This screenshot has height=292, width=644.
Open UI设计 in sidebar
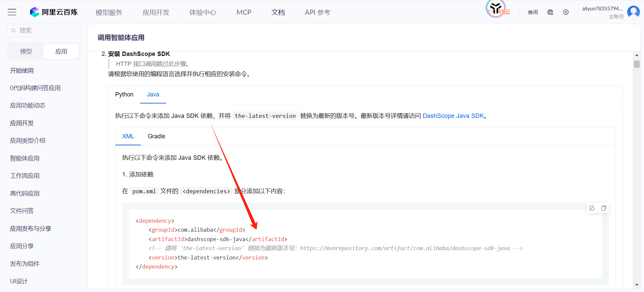[19, 281]
